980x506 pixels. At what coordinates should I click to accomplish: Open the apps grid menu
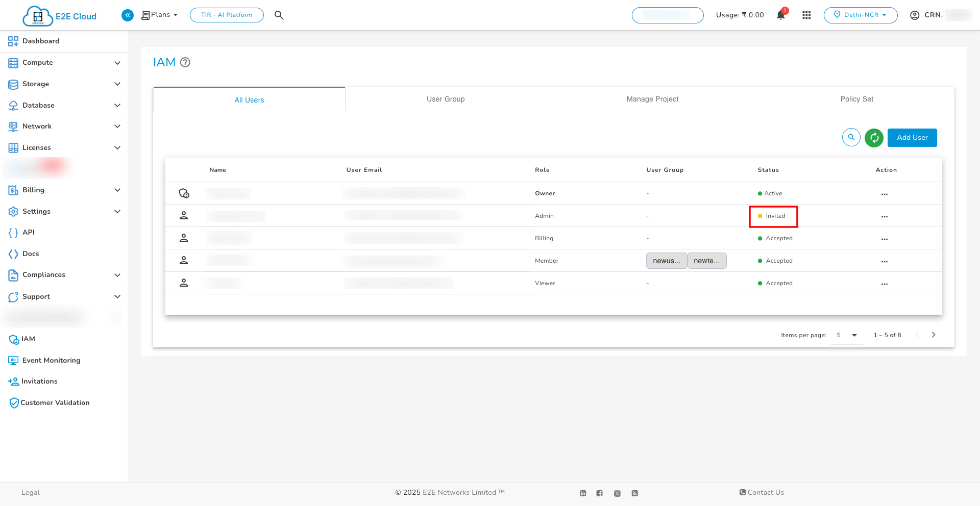pyautogui.click(x=806, y=15)
